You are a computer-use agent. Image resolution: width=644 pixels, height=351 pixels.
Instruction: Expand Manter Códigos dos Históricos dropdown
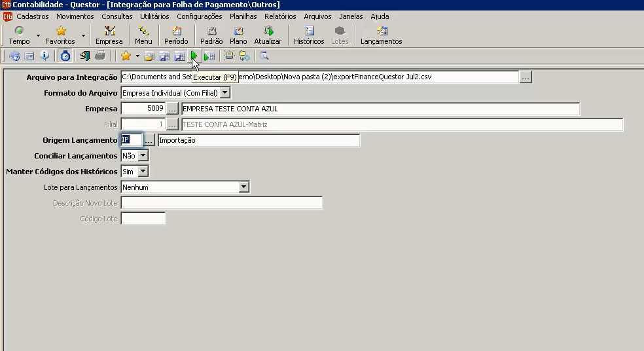tap(143, 172)
